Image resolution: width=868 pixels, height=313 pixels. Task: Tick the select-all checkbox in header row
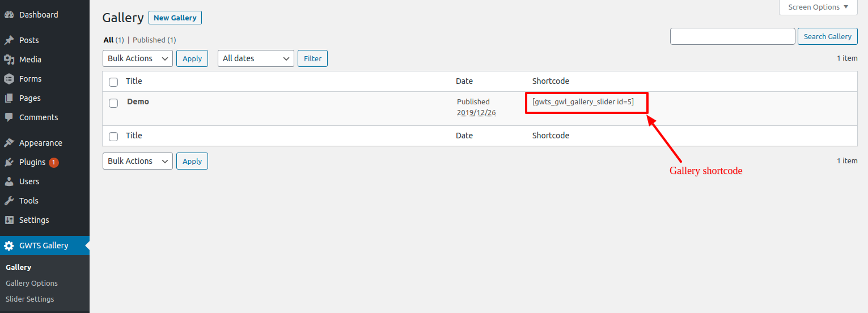[113, 82]
